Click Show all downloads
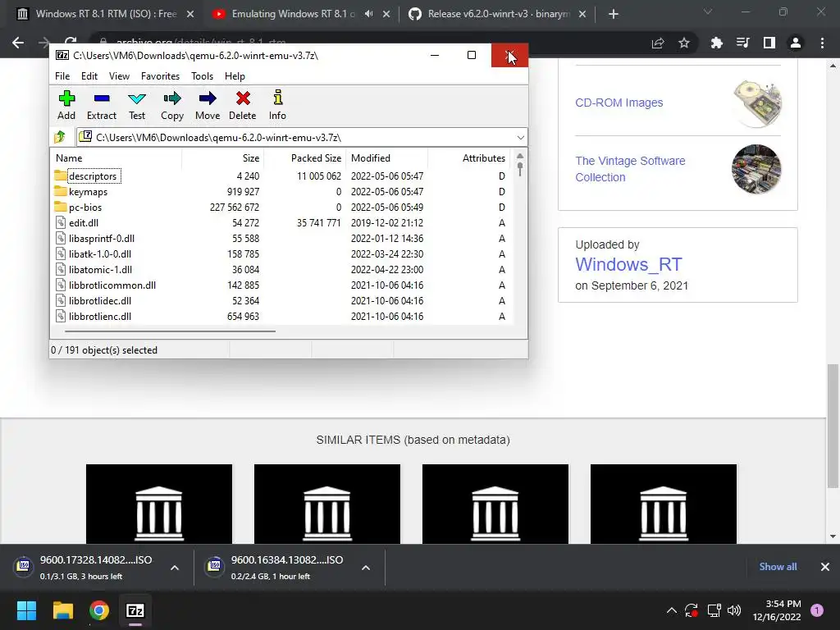The image size is (840, 630). (x=778, y=567)
